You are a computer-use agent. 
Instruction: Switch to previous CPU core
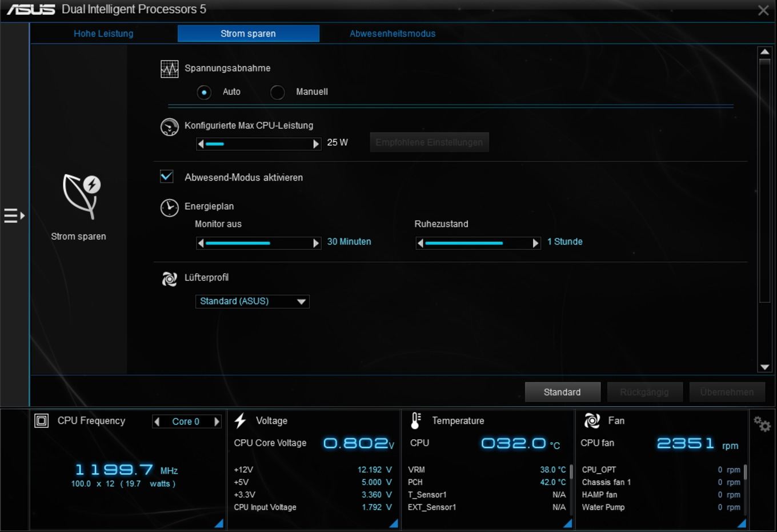[x=157, y=422]
